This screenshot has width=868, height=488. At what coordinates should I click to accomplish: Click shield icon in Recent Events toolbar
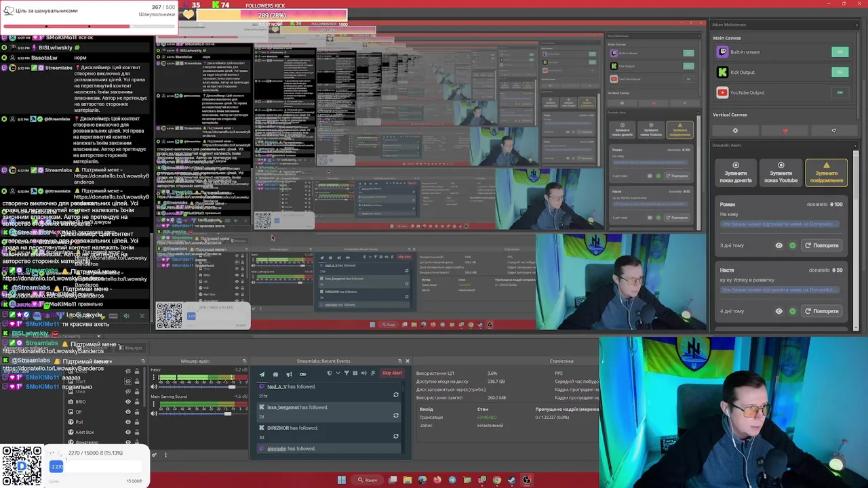(330, 373)
